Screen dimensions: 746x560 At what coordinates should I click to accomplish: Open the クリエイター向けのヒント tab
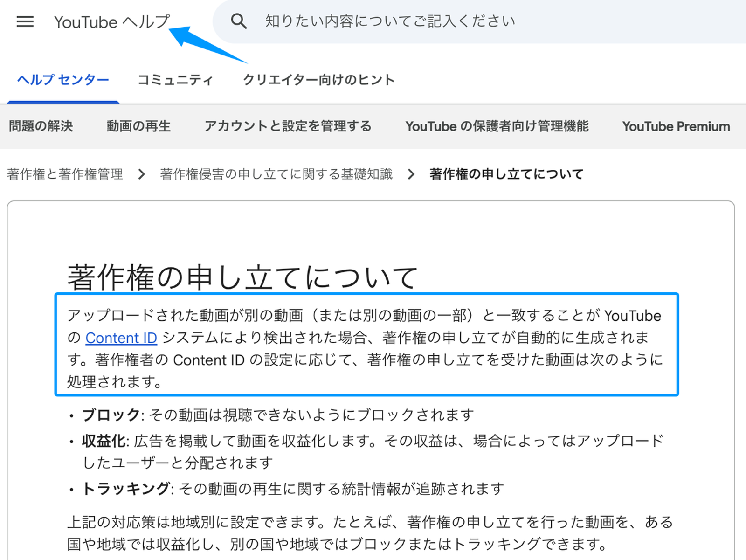pyautogui.click(x=319, y=80)
